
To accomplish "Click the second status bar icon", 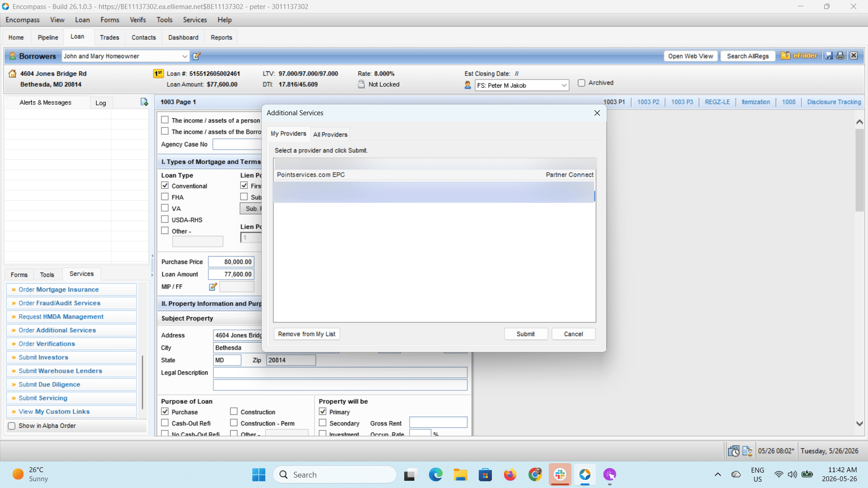I will [747, 451].
